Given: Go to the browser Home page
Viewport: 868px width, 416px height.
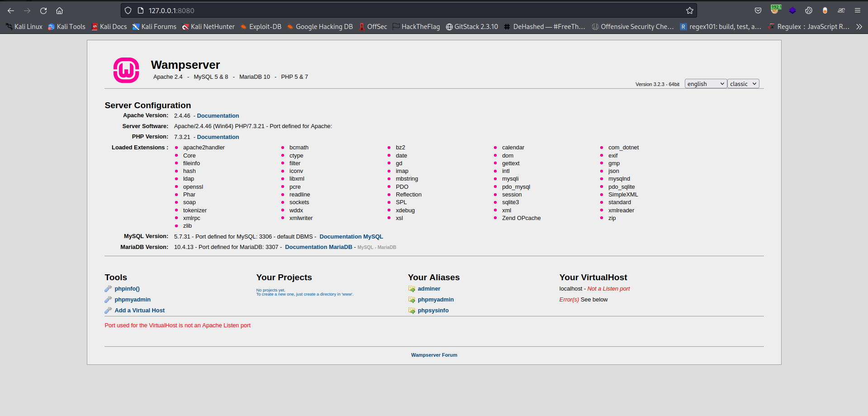Looking at the screenshot, I should point(59,10).
